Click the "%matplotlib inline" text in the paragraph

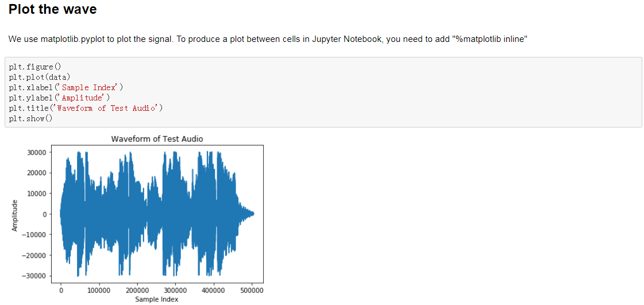click(489, 39)
